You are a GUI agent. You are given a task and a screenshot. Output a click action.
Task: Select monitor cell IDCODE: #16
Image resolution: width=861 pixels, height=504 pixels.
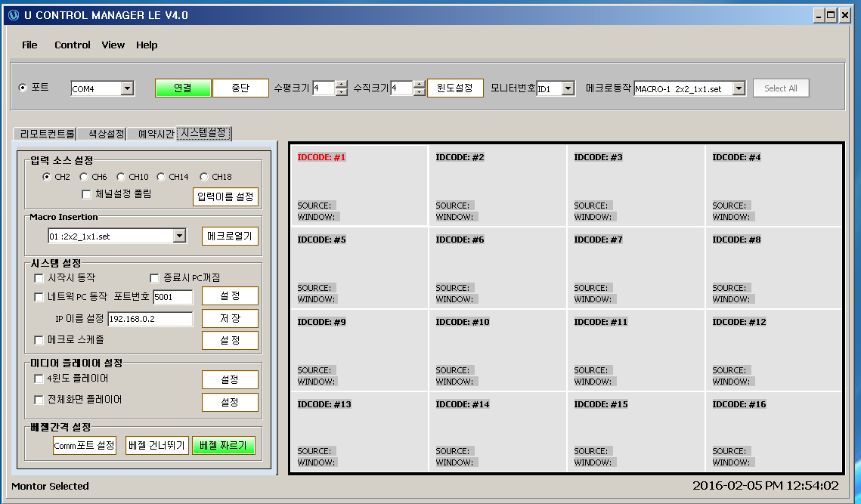[774, 431]
